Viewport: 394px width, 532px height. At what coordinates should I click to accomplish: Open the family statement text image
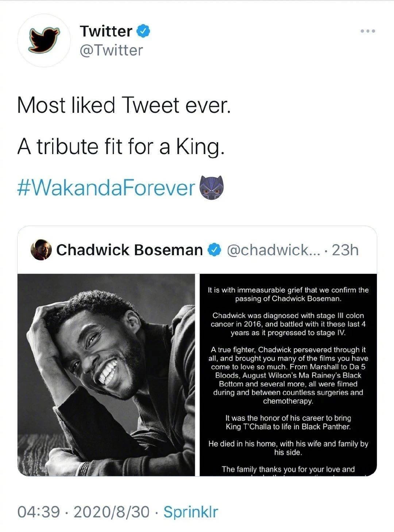(288, 375)
